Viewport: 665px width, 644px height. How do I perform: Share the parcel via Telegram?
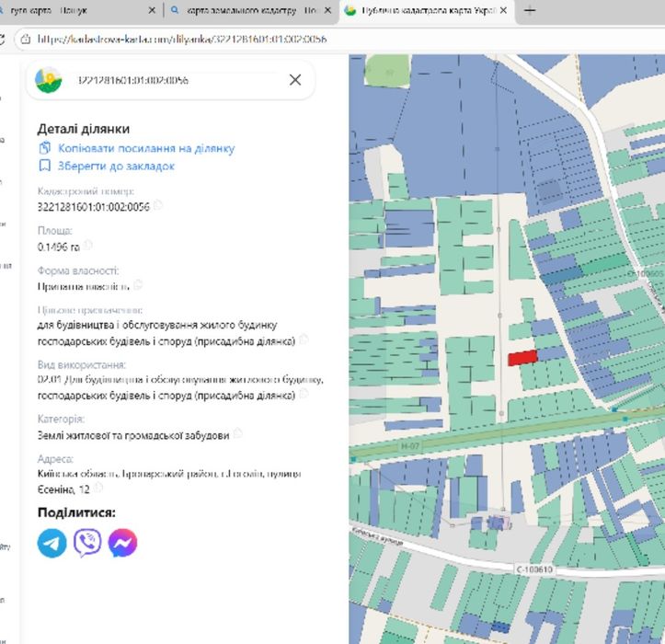pos(52,543)
